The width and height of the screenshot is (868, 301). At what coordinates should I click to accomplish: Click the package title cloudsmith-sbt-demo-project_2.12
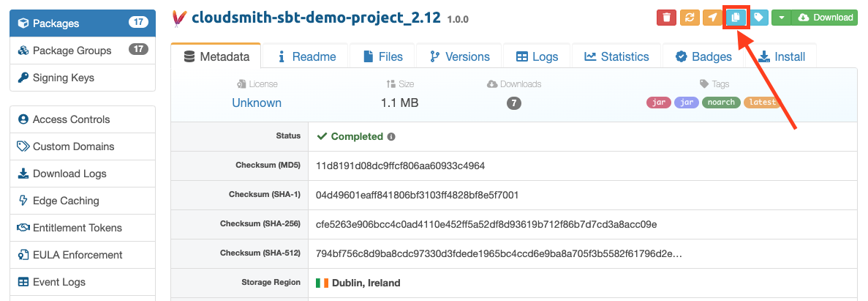[x=316, y=18]
